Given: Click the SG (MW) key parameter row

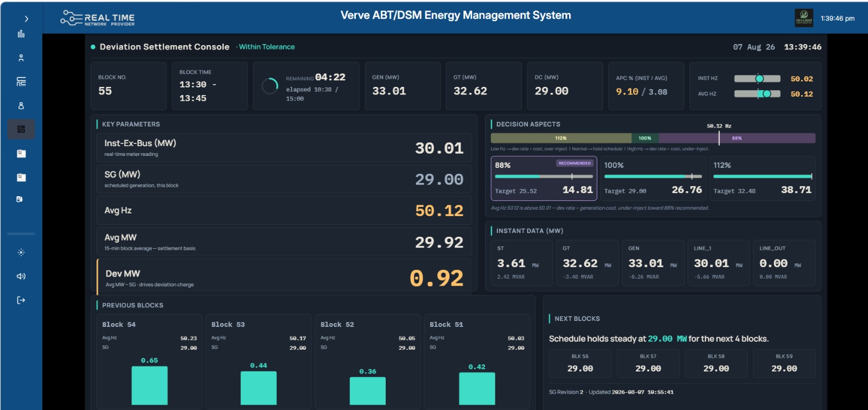Looking at the screenshot, I should click(284, 179).
